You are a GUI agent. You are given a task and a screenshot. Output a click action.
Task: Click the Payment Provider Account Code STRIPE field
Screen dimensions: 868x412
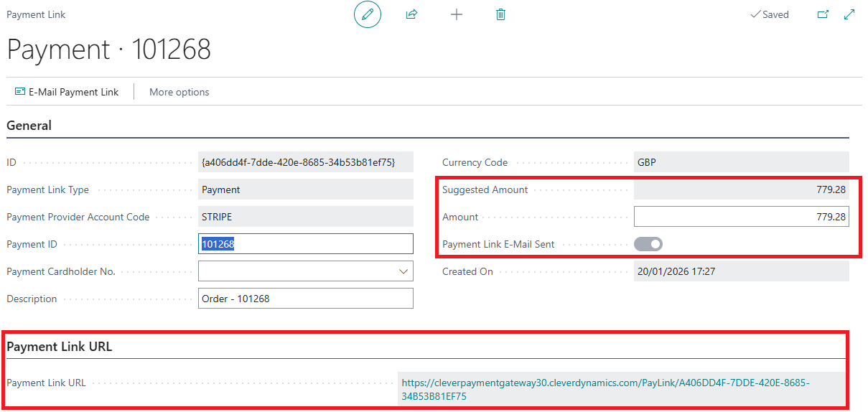305,217
